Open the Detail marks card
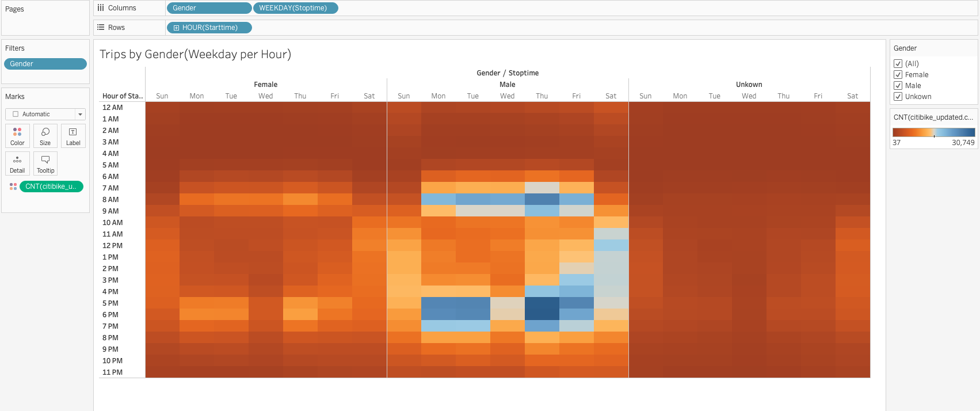The width and height of the screenshot is (980, 411). [17, 163]
